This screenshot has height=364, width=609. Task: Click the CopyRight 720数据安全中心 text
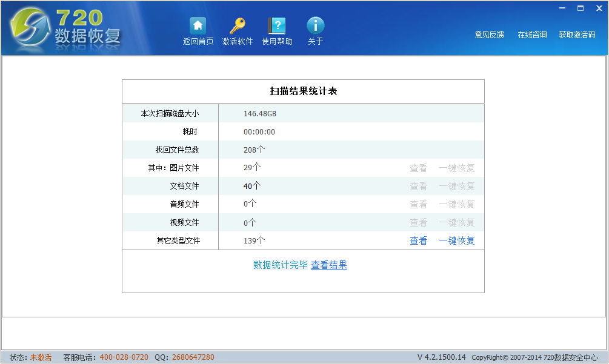click(534, 357)
